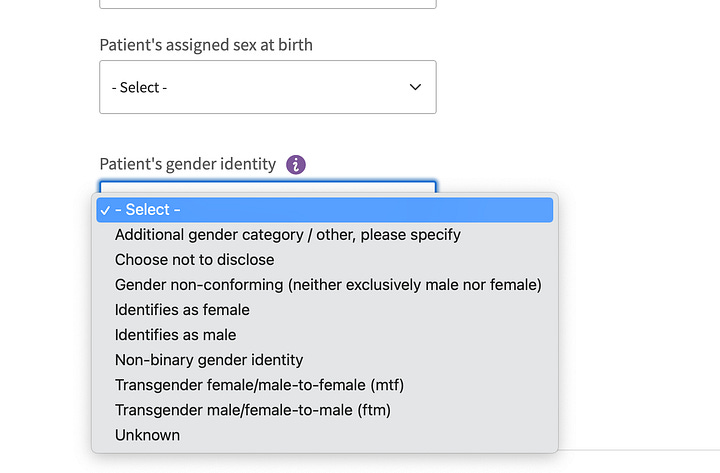Pick "Transgender male/female-to-male (ftm)"

click(x=252, y=410)
